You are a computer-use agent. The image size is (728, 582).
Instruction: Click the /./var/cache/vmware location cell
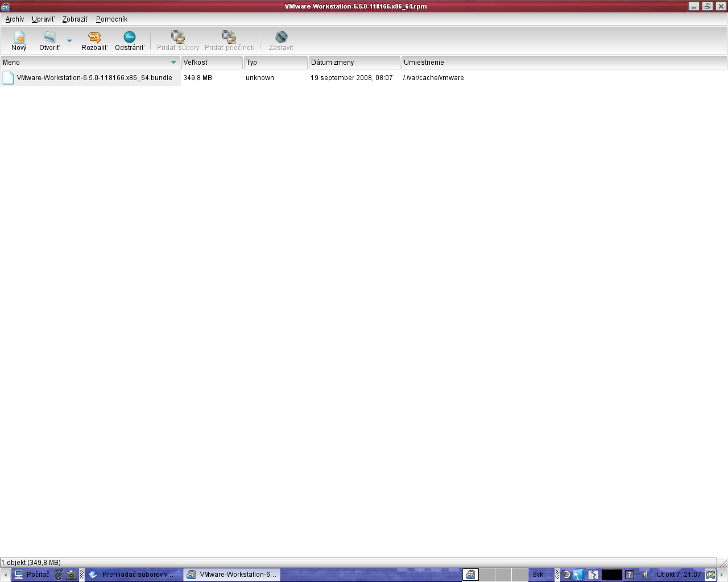pyautogui.click(x=433, y=78)
